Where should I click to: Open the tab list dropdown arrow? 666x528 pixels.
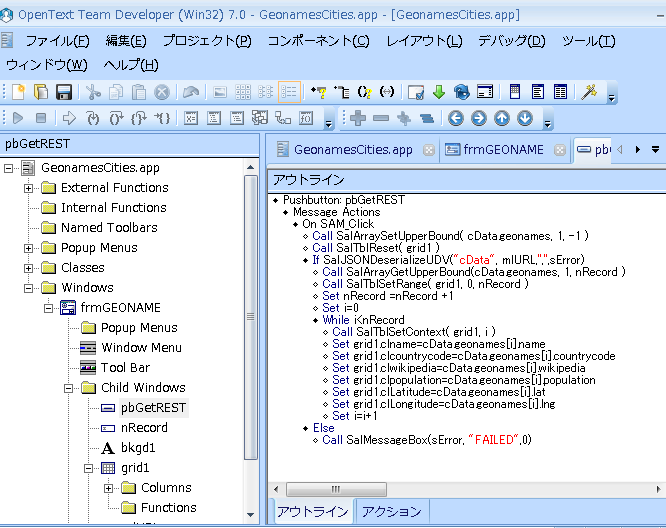[x=655, y=150]
